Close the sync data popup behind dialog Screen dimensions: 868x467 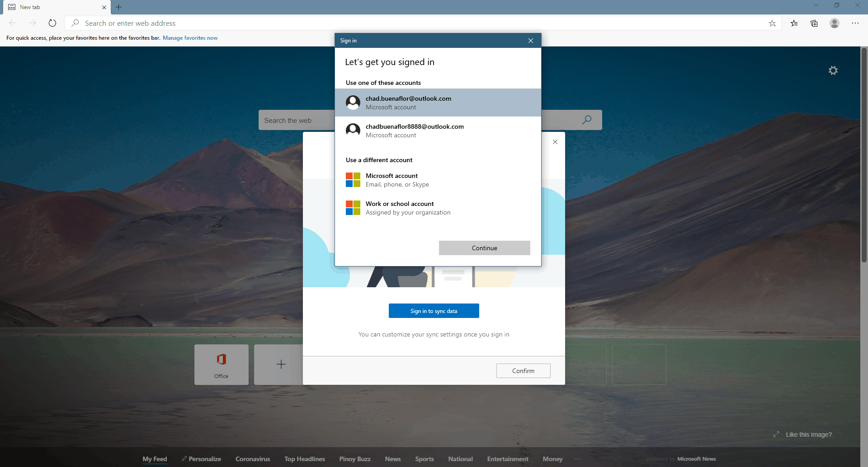pos(555,142)
